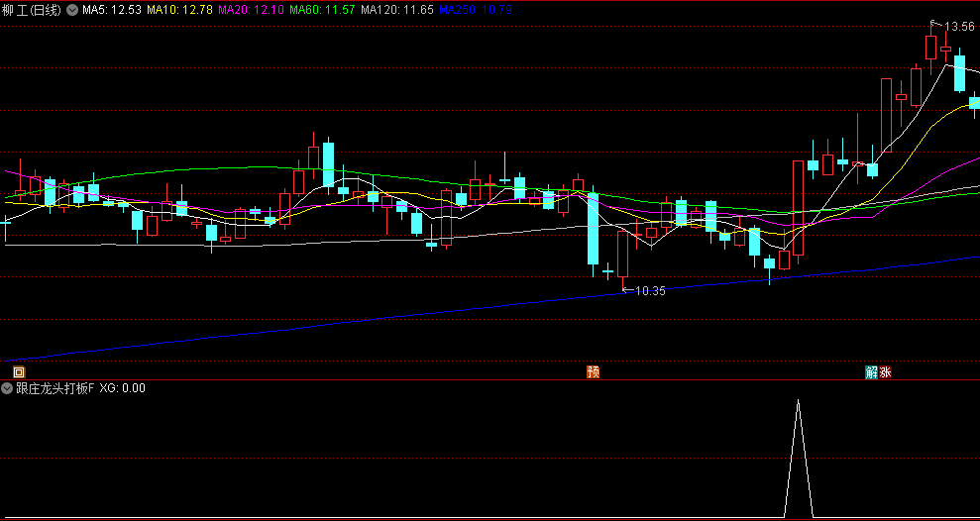Click the XG: 0.00 value
This screenshot has height=521, width=980.
(x=123, y=388)
